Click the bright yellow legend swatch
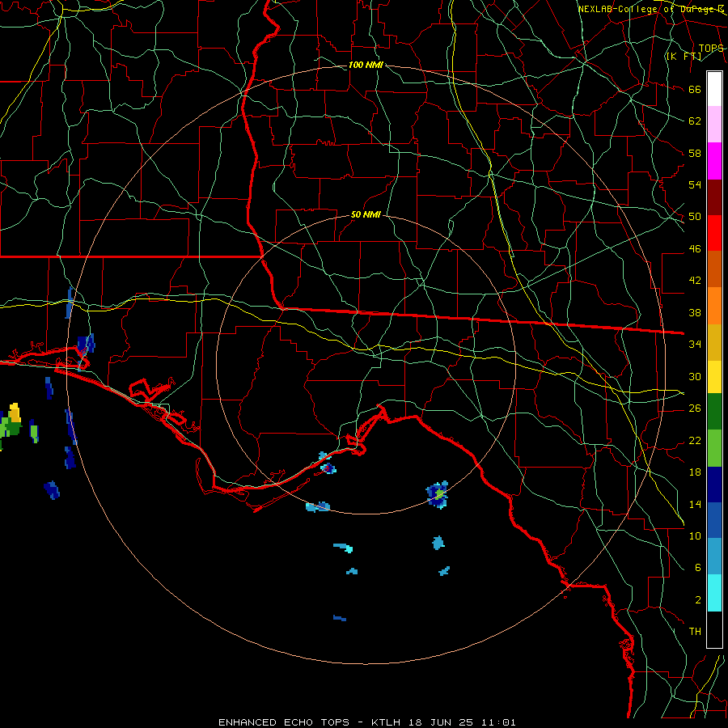Viewport: 728px width, 728px height. tap(714, 376)
